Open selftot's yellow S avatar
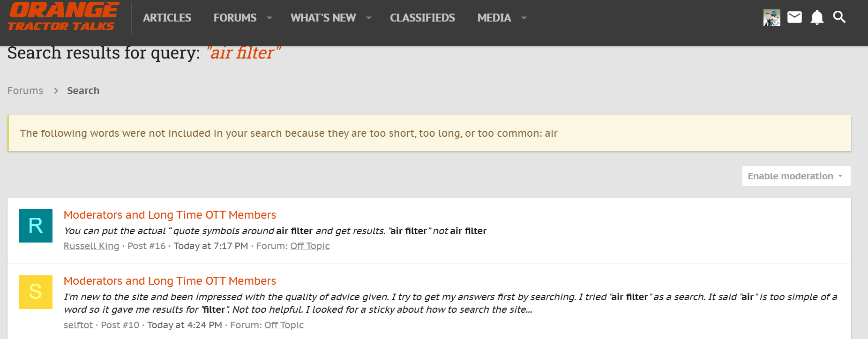The height and width of the screenshot is (339, 868). pyautogui.click(x=36, y=292)
